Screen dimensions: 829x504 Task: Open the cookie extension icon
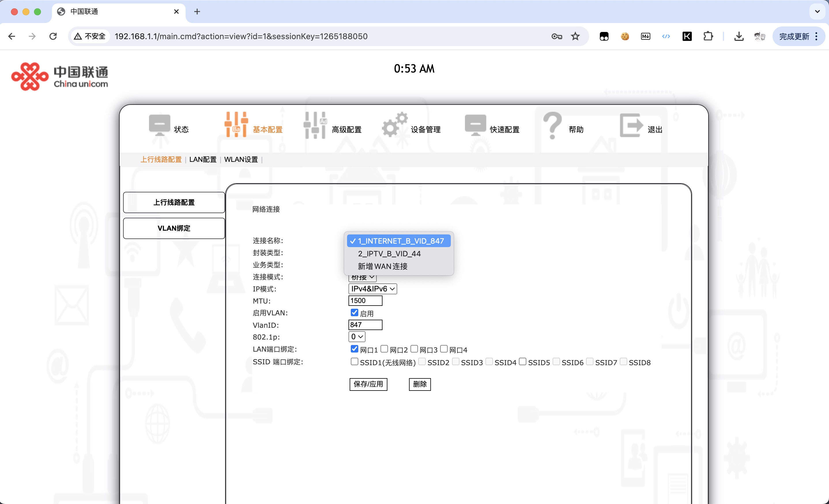pos(625,36)
